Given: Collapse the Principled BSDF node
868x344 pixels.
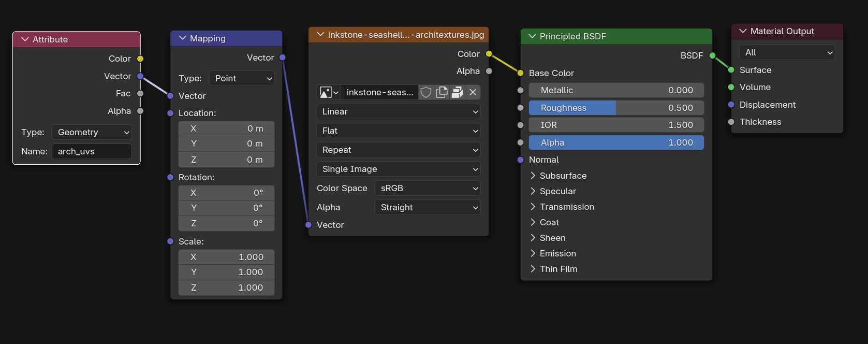Looking at the screenshot, I should (x=532, y=36).
